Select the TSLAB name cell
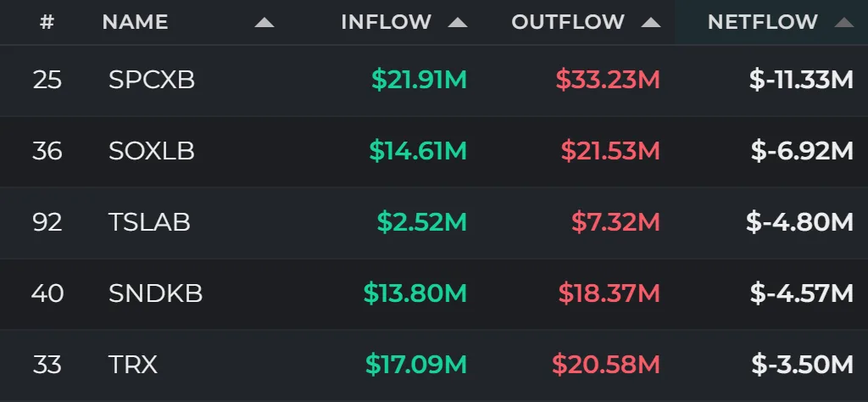Viewport: 868px width, 402px height. tap(149, 222)
